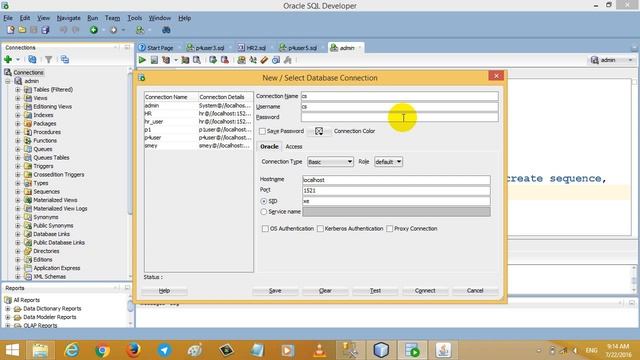Screen dimensions: 640x360
Task: Click the Schema Browser icon in Connections panel
Action: tap(64, 60)
